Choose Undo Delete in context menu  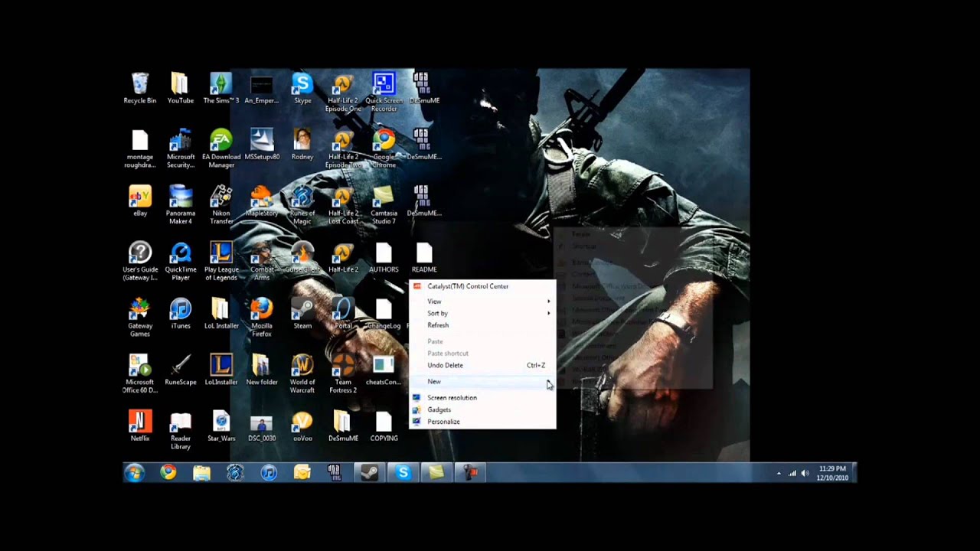tap(482, 365)
